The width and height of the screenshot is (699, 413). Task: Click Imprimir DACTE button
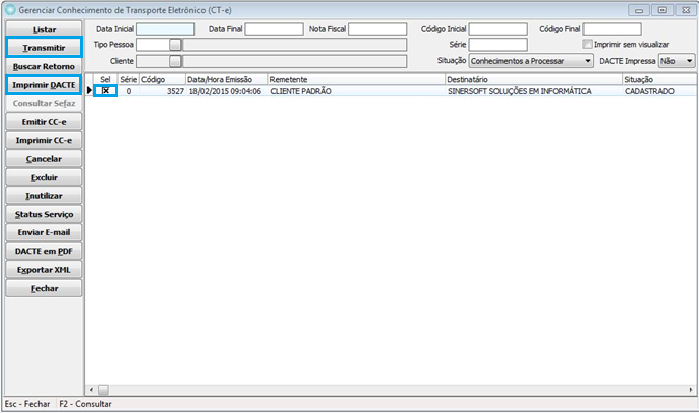(x=43, y=85)
